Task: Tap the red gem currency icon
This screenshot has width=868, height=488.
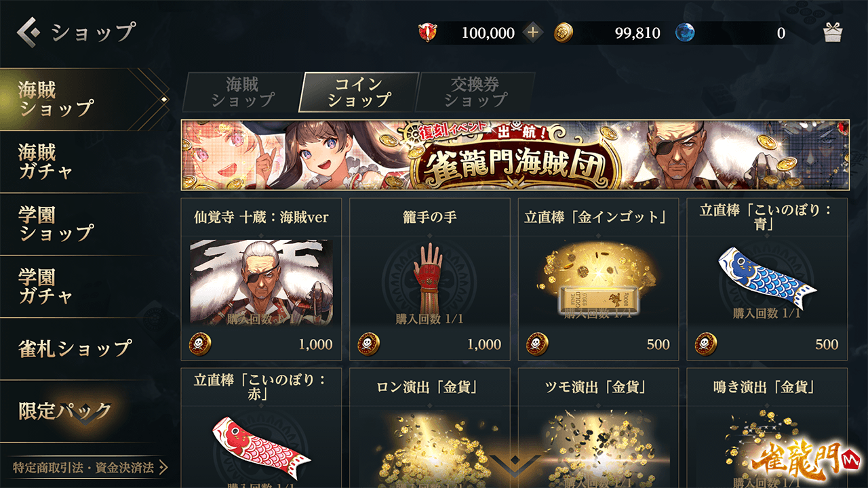Action: coord(429,33)
